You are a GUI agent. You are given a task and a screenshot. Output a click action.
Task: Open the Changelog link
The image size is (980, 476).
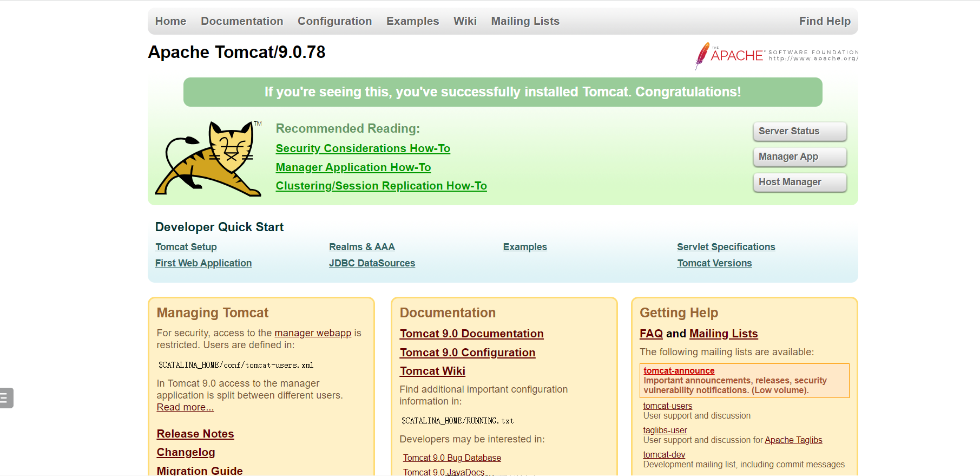186,452
